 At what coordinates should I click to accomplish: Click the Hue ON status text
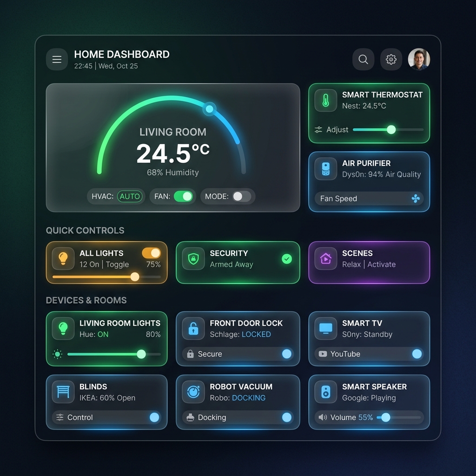coord(103,334)
